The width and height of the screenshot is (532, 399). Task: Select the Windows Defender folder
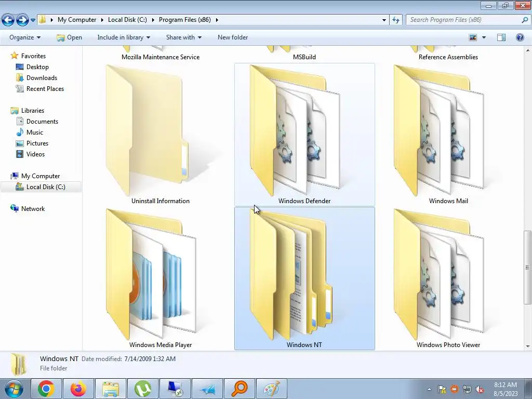[x=304, y=135]
